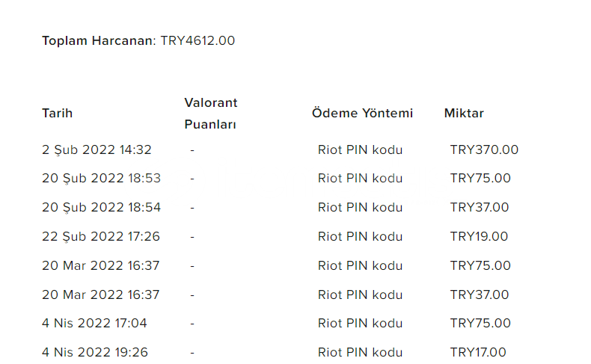Select the 4 Nis 2022 17:04 date
This screenshot has height=364, width=591.
pos(94,324)
